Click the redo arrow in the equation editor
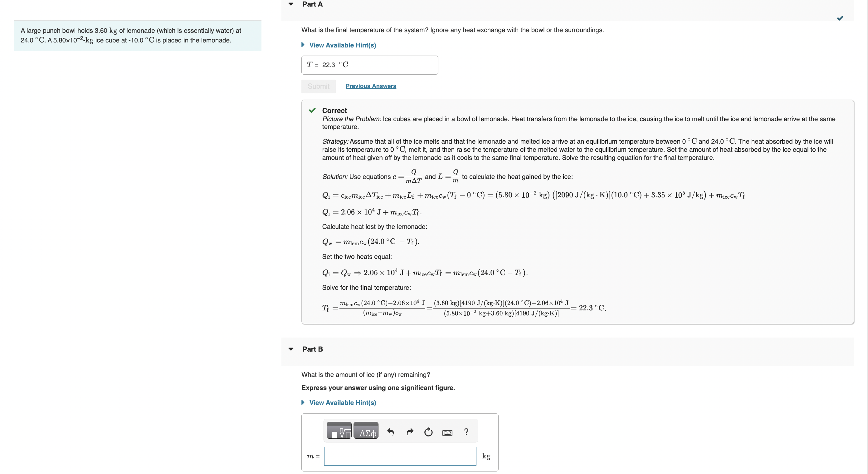The height and width of the screenshot is (474, 868). (x=410, y=432)
